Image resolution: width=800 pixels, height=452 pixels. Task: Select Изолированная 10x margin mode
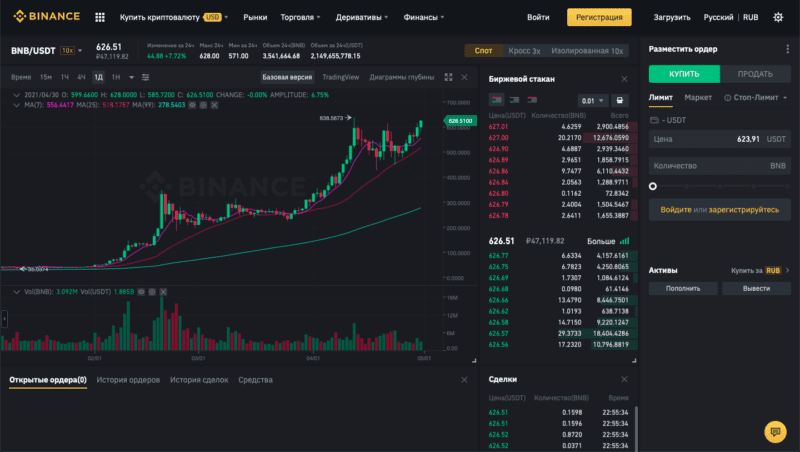(x=587, y=51)
